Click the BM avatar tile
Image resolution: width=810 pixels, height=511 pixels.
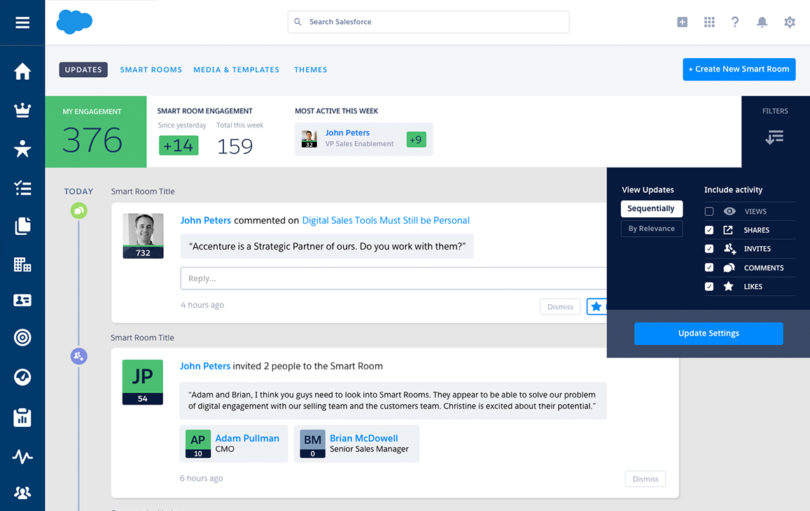313,444
